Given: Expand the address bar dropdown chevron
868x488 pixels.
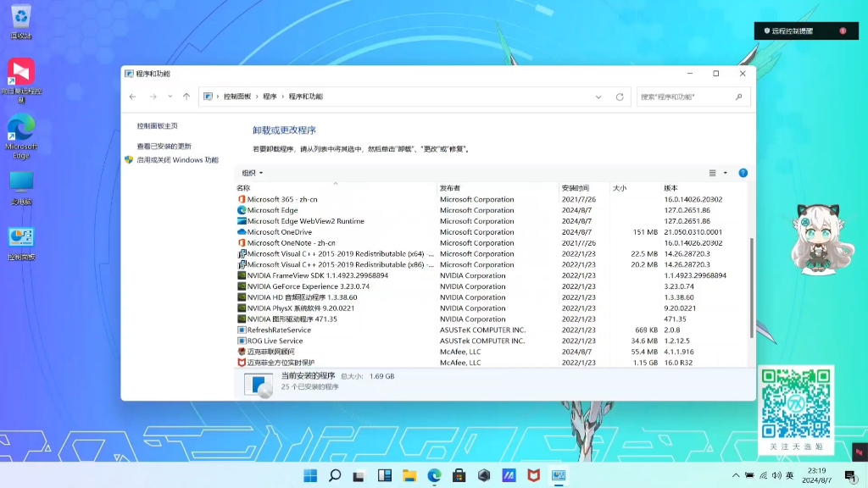Looking at the screenshot, I should [x=598, y=96].
